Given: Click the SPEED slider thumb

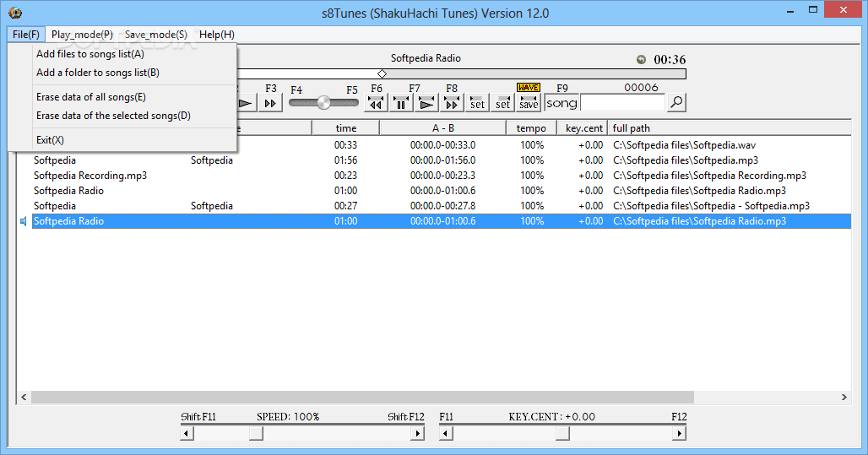Looking at the screenshot, I should [256, 433].
